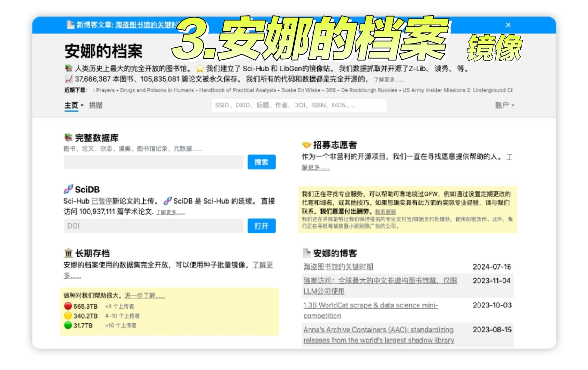The width and height of the screenshot is (588, 370).
Task: Open the 1.3B WorldCat scrape blog post
Action: 371,310
